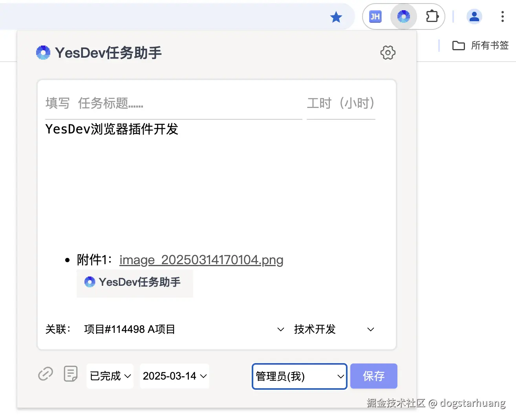This screenshot has height=420, width=516.
Task: Click the YesDev extension icon in Chrome toolbar
Action: pos(404,16)
